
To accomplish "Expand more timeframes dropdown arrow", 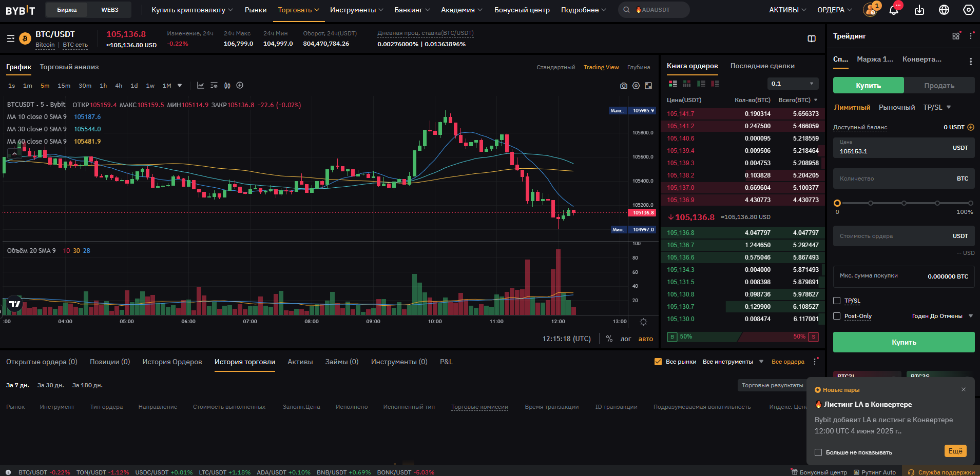I will click(x=180, y=86).
